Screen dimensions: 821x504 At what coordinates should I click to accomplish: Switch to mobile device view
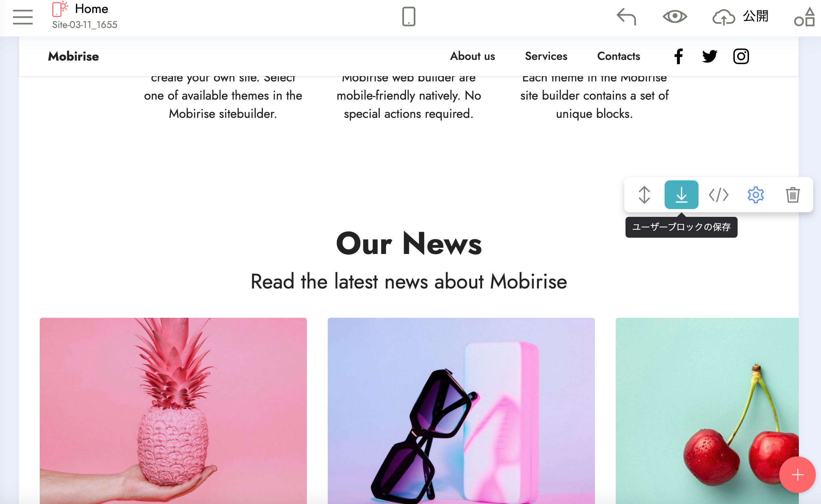pos(409,17)
